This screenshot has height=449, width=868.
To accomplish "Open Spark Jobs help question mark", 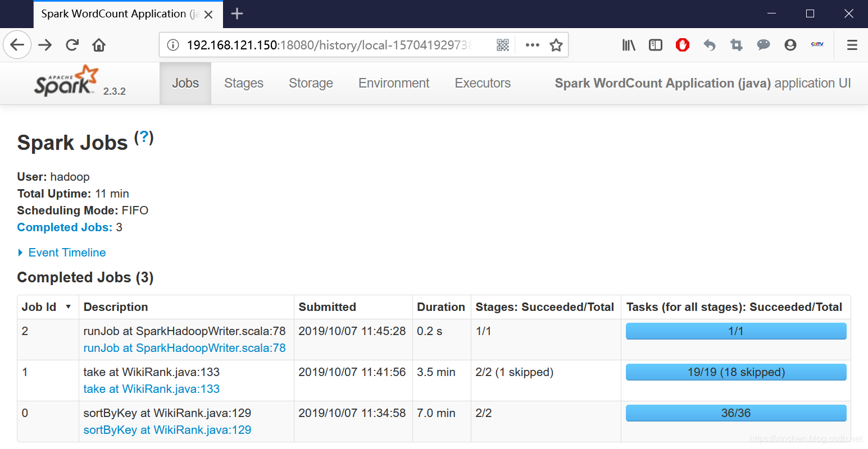I will (144, 137).
